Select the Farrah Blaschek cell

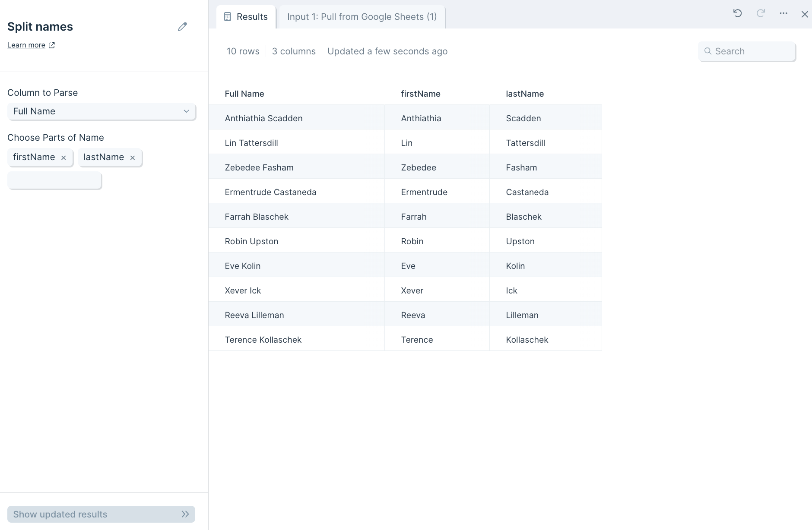(x=296, y=216)
